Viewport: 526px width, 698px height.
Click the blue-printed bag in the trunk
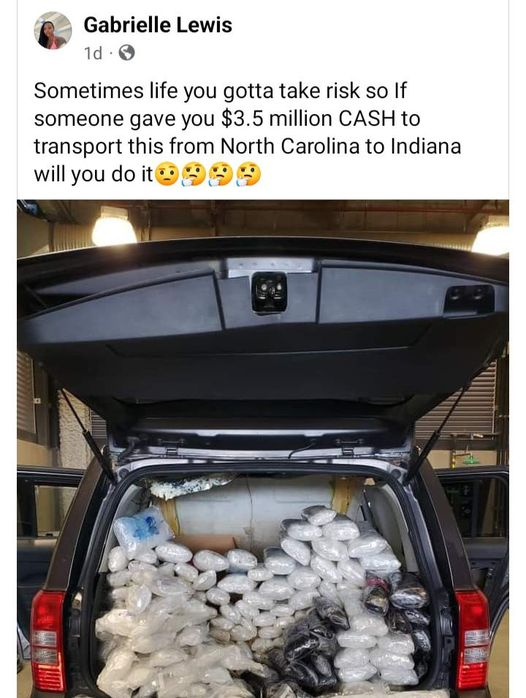[142, 531]
